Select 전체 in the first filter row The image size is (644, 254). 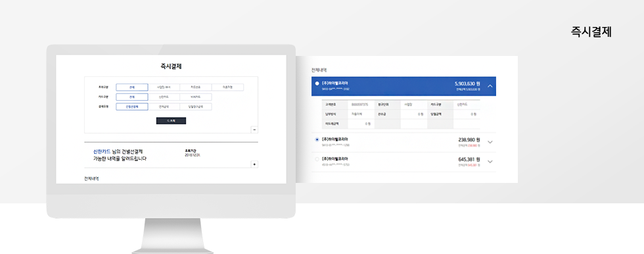[131, 87]
